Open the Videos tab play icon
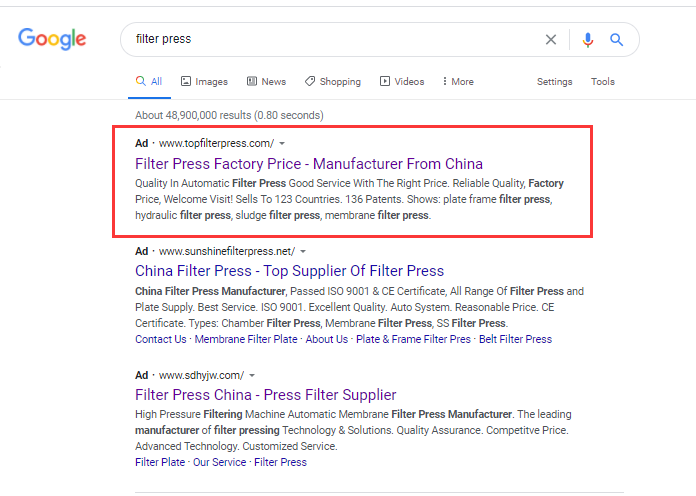Screen dimensions: 696x496 [x=384, y=81]
